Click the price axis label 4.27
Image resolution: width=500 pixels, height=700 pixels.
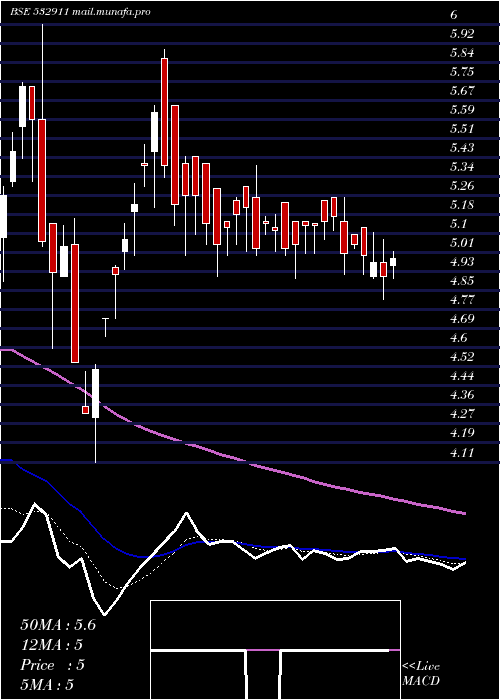462,414
